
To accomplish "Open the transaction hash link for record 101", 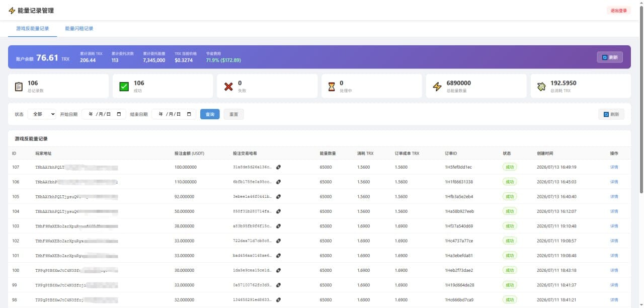I will pyautogui.click(x=278, y=256).
